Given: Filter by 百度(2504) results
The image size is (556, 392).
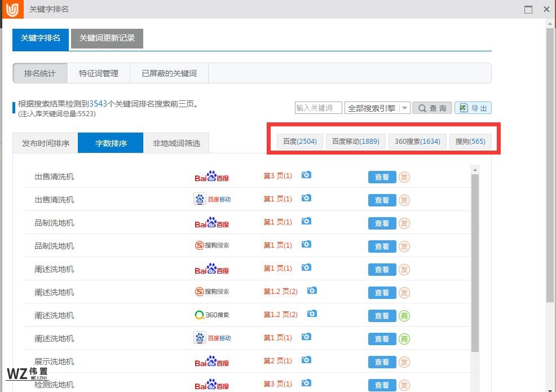Looking at the screenshot, I should (x=299, y=142).
